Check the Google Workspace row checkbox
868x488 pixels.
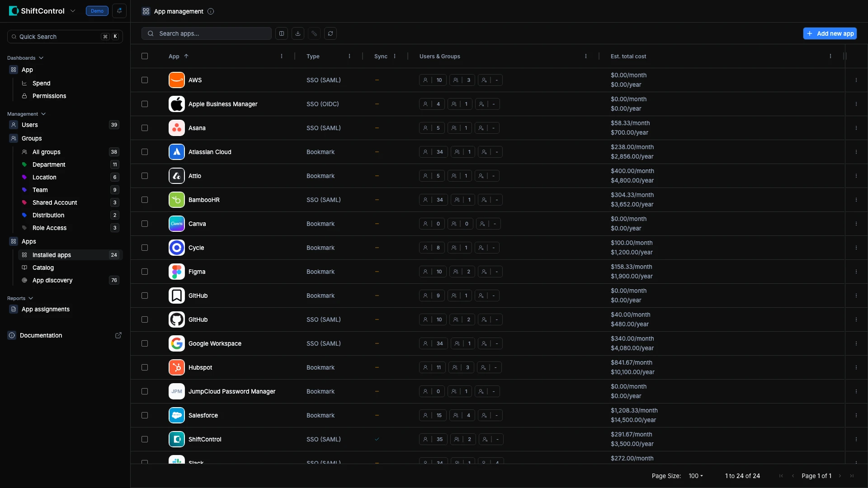(x=145, y=343)
